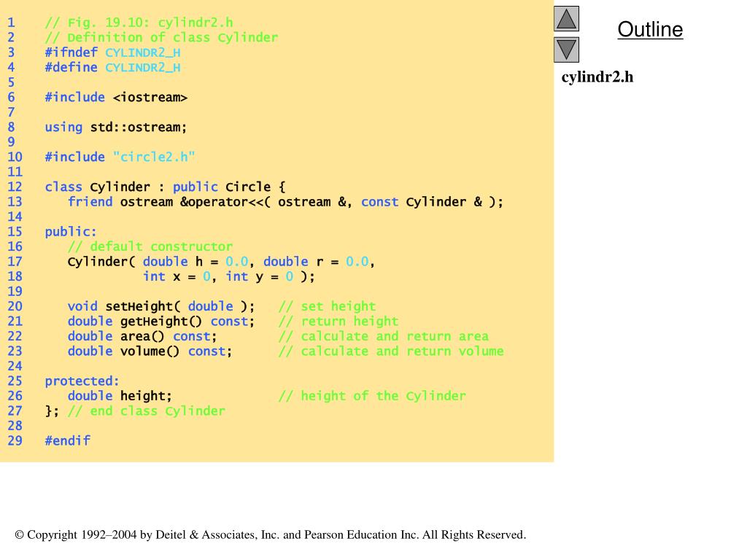Click the friend ostream &operator<< declaration
The height and width of the screenshot is (560, 747).
pos(285,202)
